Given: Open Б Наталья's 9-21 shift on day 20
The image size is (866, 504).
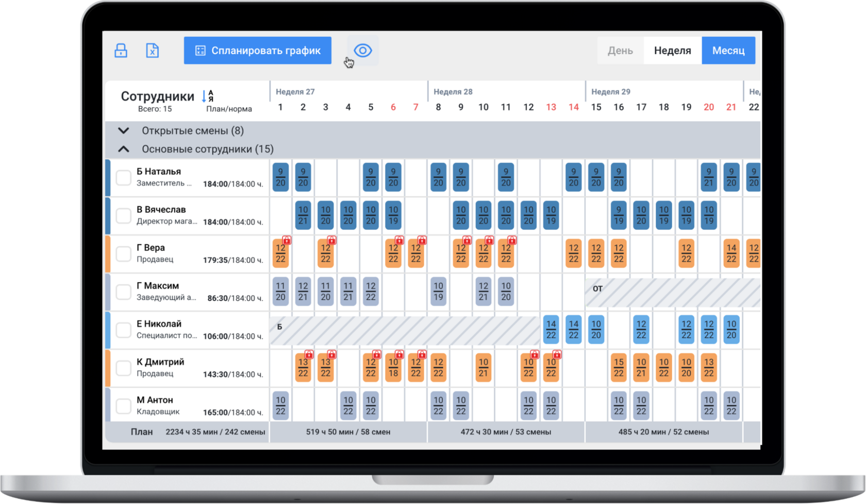Looking at the screenshot, I should point(709,177).
